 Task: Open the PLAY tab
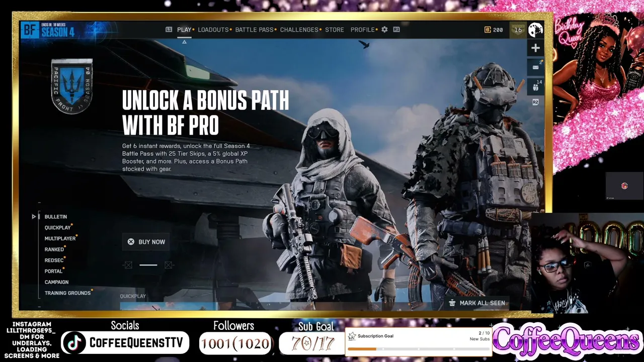[184, 30]
